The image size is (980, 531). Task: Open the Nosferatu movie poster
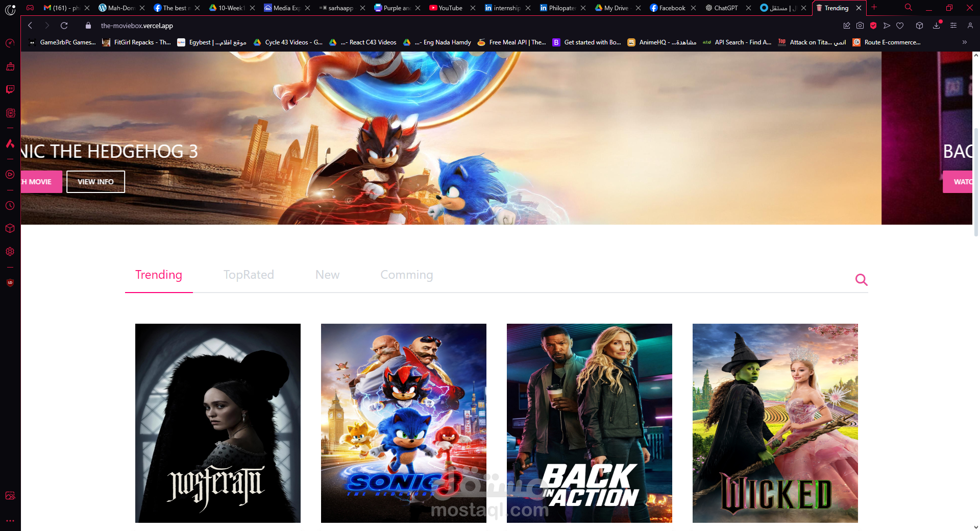[218, 423]
